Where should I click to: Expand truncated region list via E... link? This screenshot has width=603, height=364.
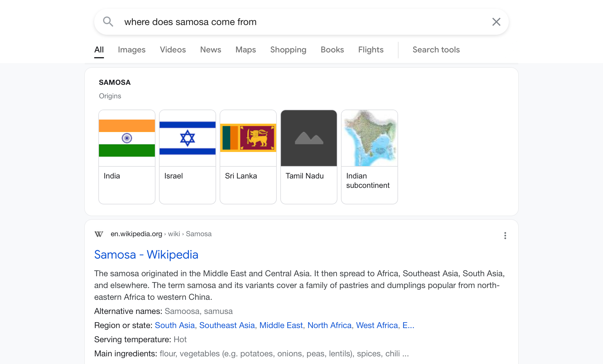coord(408,325)
